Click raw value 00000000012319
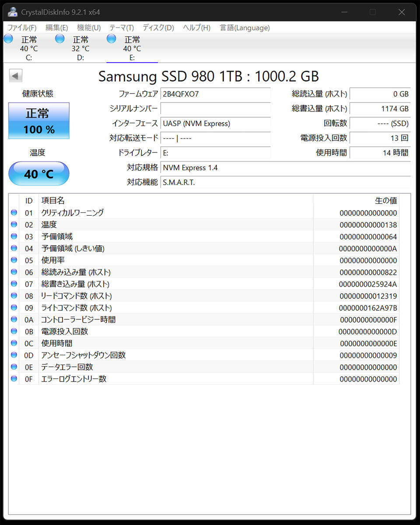Image resolution: width=420 pixels, height=525 pixels. point(368,296)
